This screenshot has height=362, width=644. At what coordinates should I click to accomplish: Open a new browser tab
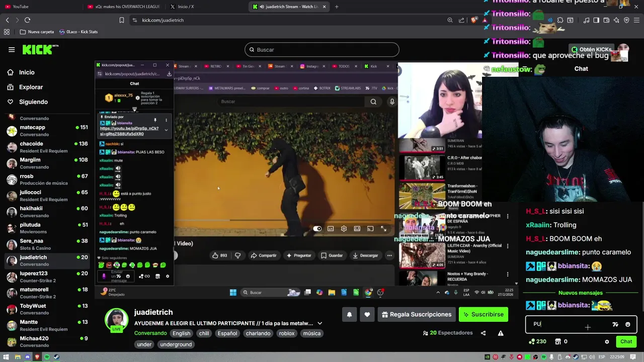pyautogui.click(x=337, y=7)
